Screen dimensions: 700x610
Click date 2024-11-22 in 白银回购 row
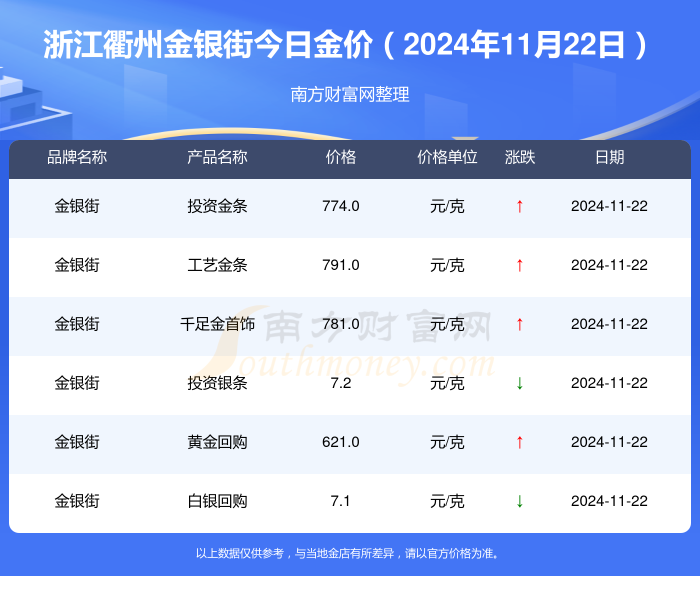pos(609,501)
